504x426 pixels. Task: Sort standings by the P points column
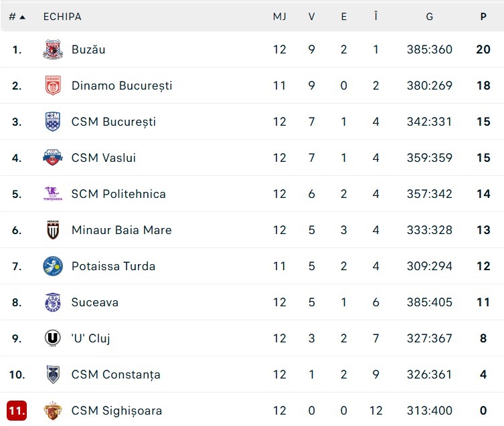pos(483,16)
